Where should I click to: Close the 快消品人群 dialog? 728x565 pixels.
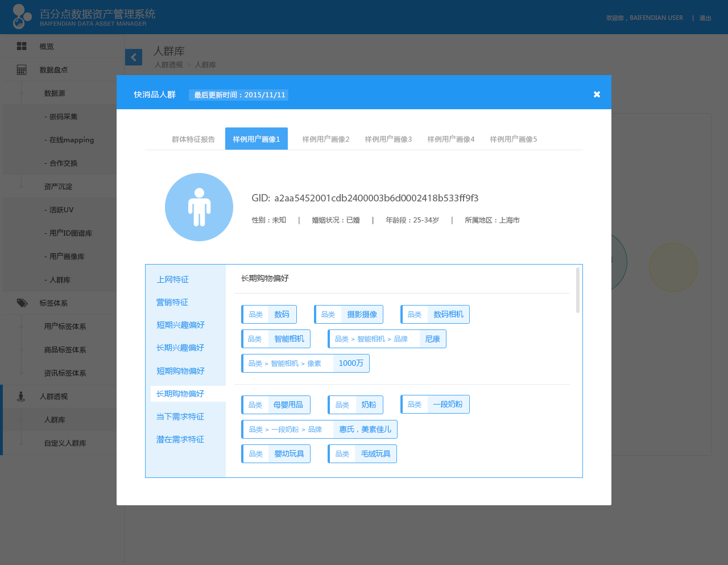(597, 94)
